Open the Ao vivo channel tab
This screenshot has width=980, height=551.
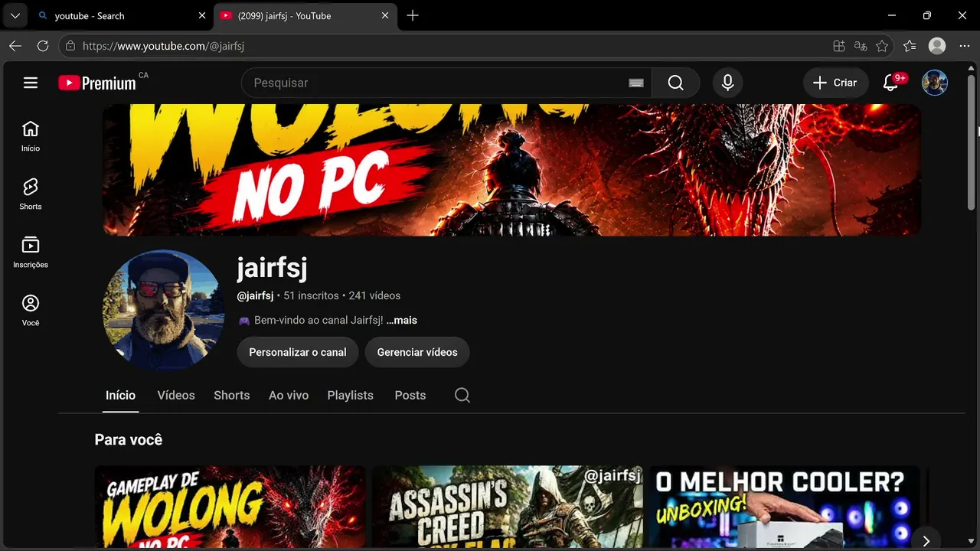(289, 395)
